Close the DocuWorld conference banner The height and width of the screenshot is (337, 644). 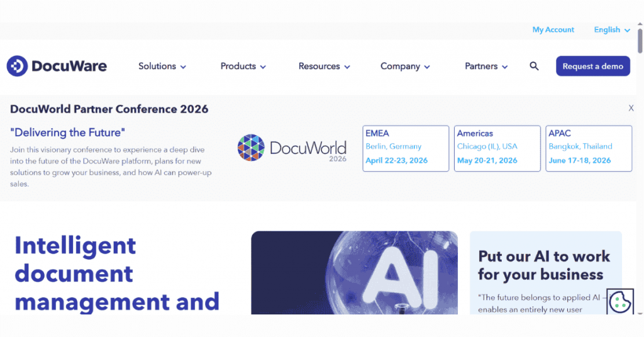[631, 108]
